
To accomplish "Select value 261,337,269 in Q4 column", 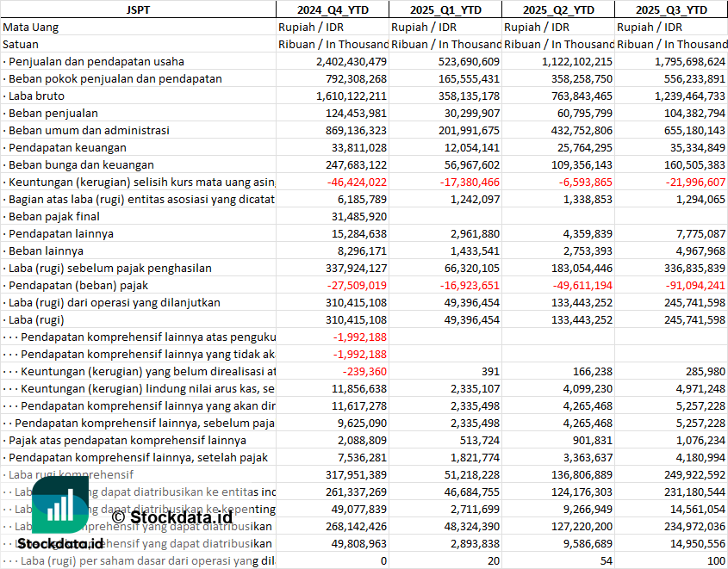I will coord(356,492).
